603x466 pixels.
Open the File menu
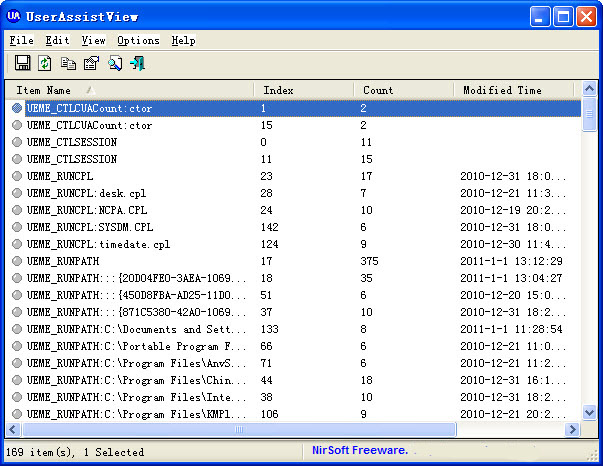click(21, 41)
